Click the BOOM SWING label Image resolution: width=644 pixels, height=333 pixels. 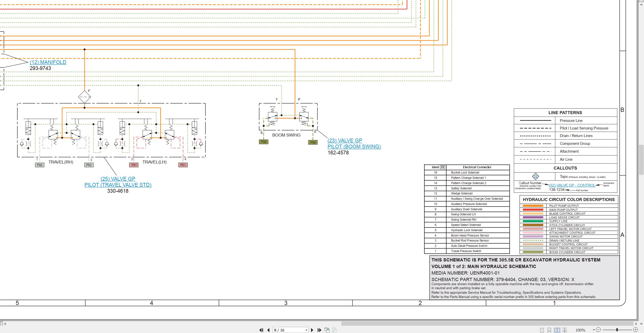[286, 135]
